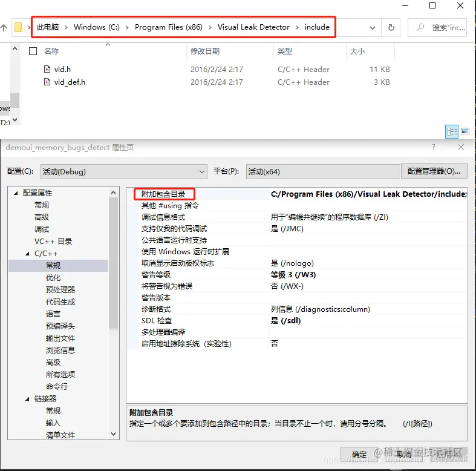The image size is (476, 471).
Task: Open the address bar history dropdown
Action: 373,28
